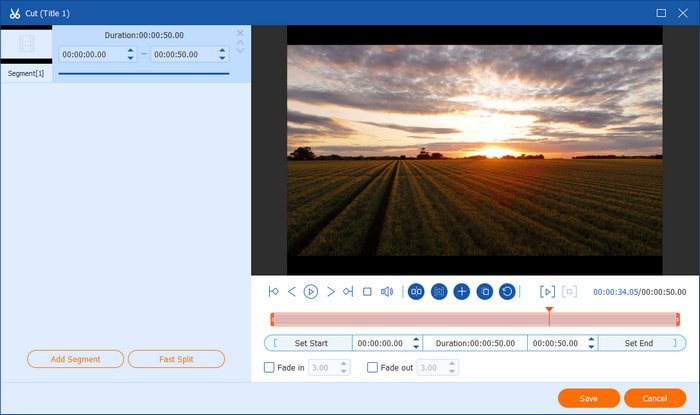Increase the Fade out duration value
This screenshot has height=415, width=700.
[452, 364]
